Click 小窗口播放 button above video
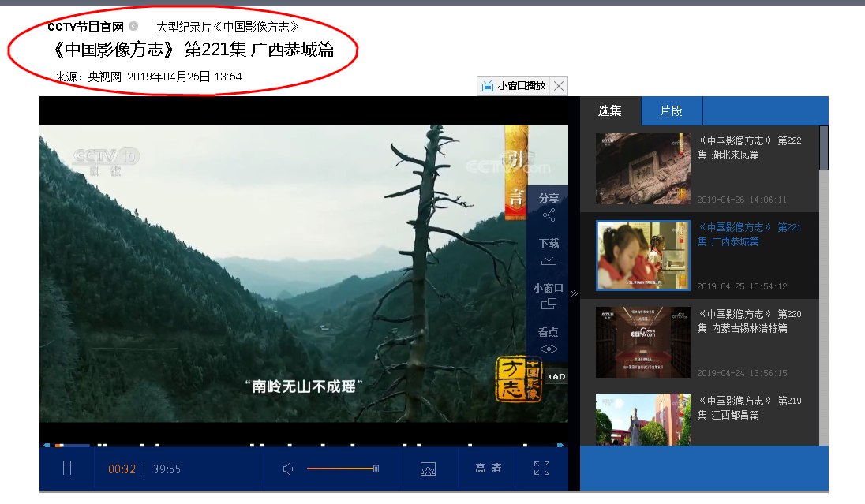865x504 pixels. (513, 86)
